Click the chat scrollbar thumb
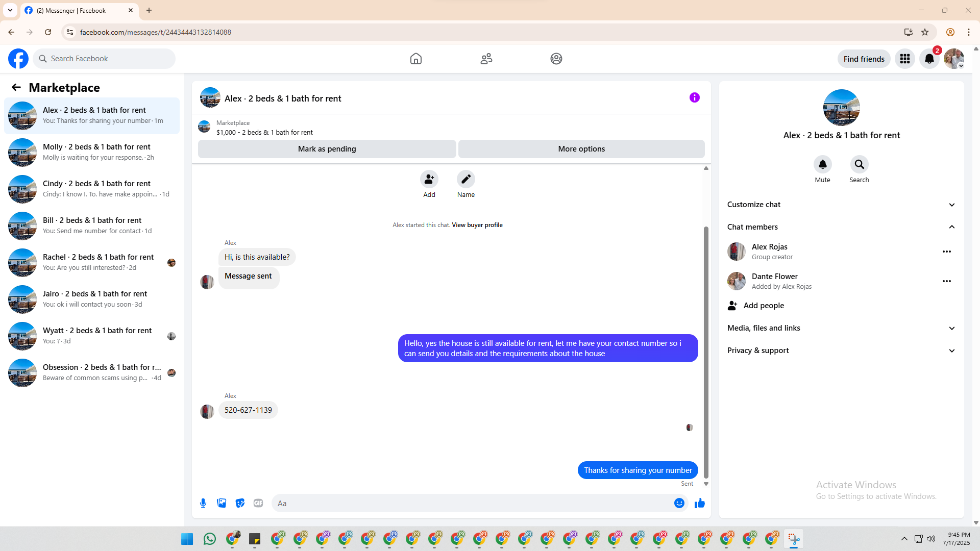The height and width of the screenshot is (551, 980). click(706, 352)
